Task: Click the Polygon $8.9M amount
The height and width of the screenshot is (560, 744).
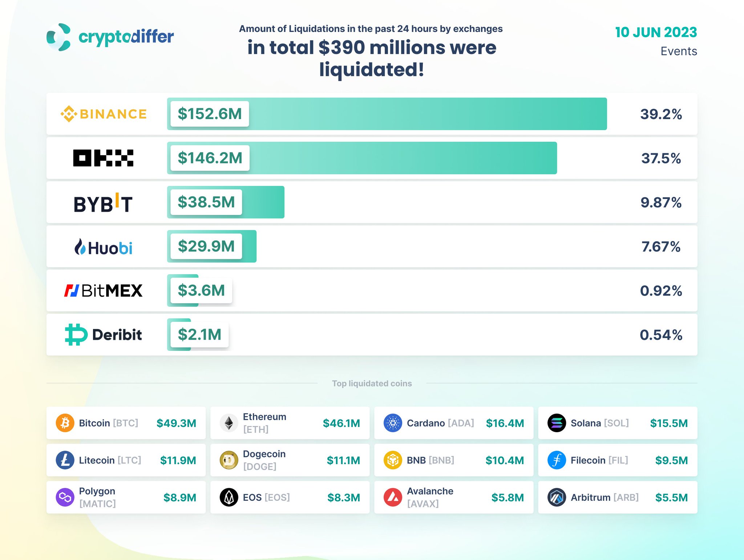Action: [179, 498]
